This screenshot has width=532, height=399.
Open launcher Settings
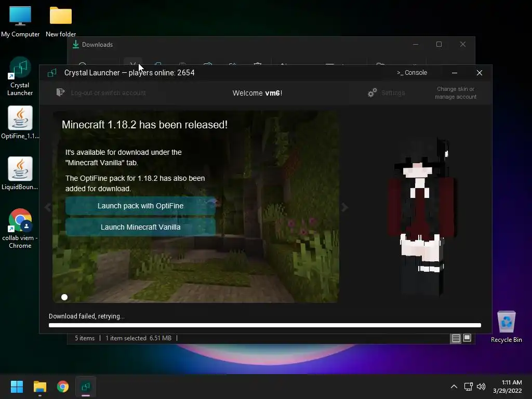click(393, 92)
